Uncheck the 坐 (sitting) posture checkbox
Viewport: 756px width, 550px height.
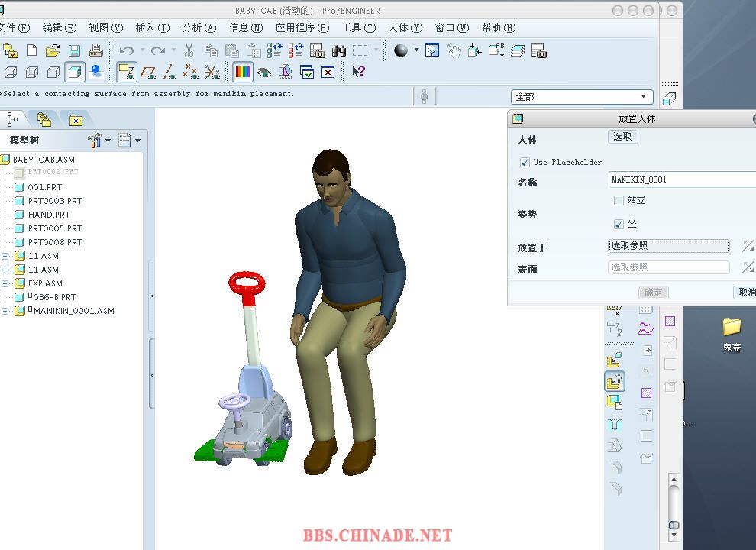pos(619,224)
